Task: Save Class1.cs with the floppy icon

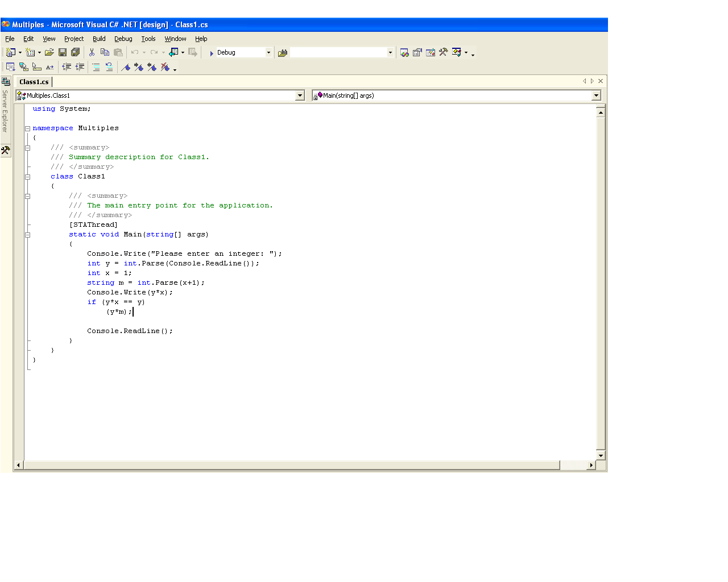Action: pyautogui.click(x=63, y=52)
